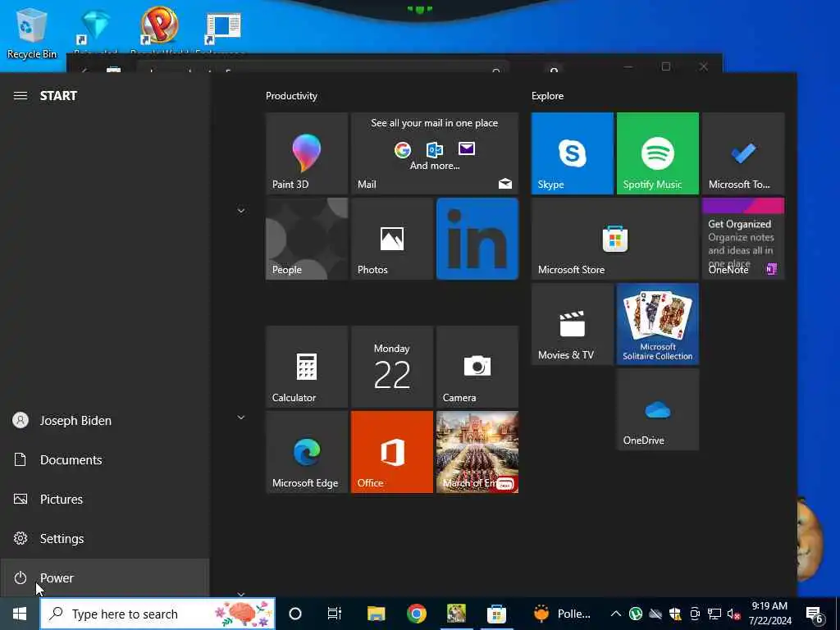Click the Windows Start button on taskbar
Viewport: 840px width, 630px height.
pos(20,614)
